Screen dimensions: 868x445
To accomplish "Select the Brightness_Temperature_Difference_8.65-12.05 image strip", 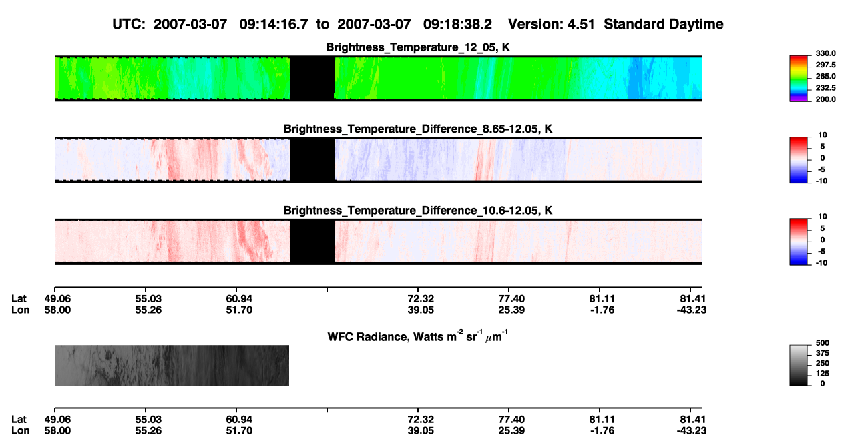I will (x=378, y=160).
